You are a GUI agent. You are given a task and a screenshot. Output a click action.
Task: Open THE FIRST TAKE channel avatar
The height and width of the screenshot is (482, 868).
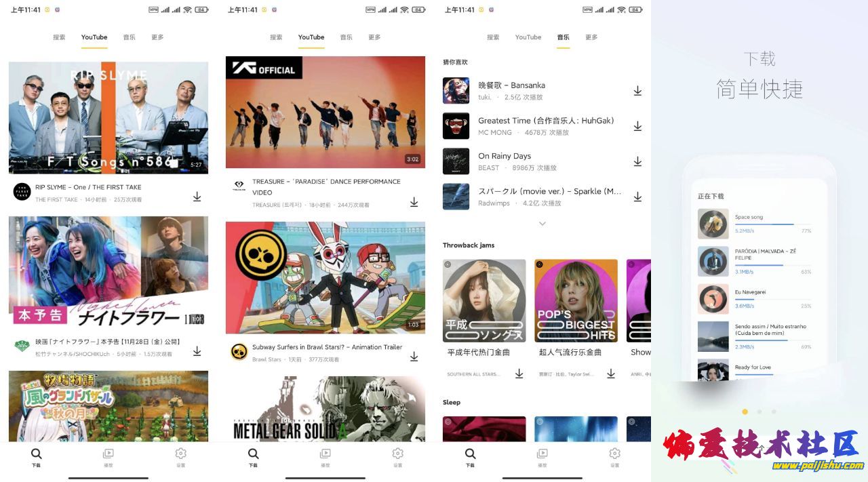click(22, 192)
